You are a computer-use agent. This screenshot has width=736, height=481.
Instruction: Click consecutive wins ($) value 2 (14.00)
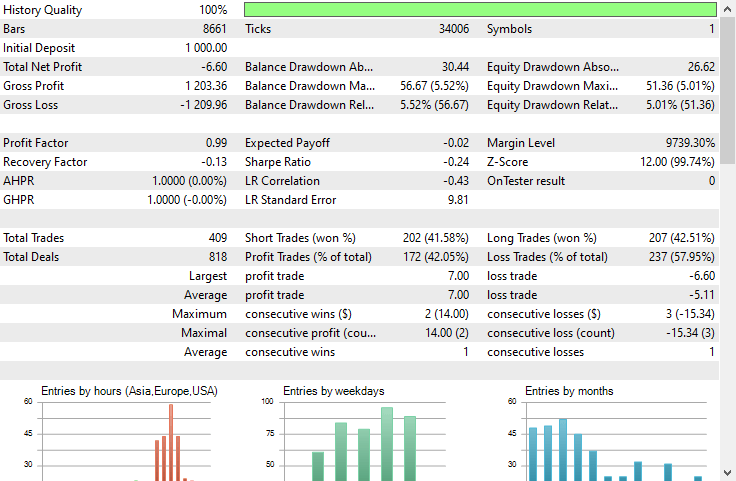[x=447, y=314]
